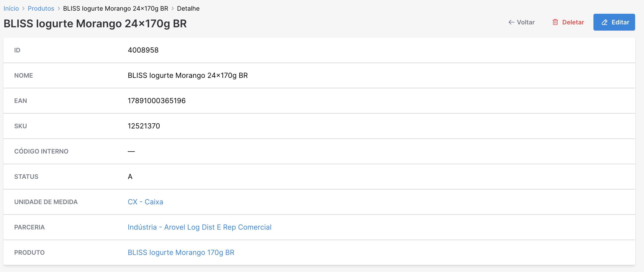Screen dimensions: 644x272
Task: Click the left arrow icon beside Voltar
Action: tap(511, 22)
